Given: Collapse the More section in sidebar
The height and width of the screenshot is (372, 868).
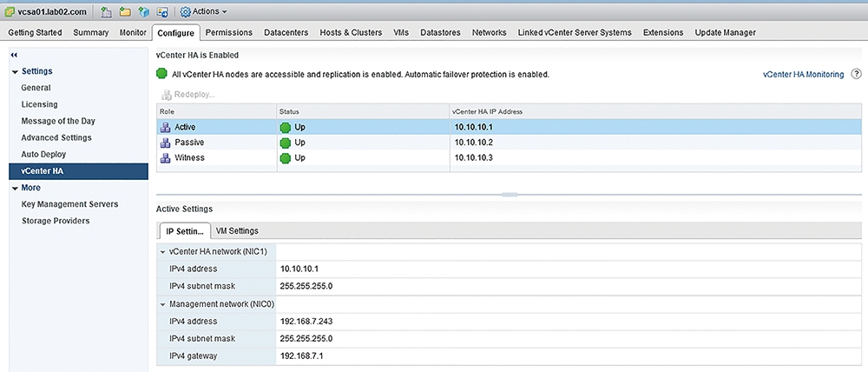Looking at the screenshot, I should pos(15,188).
